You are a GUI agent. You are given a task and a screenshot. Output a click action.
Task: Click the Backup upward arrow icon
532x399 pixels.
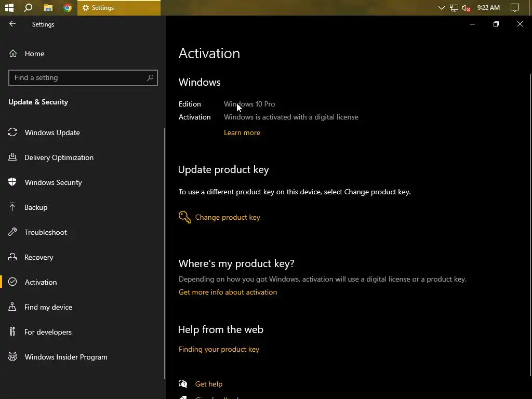pyautogui.click(x=12, y=207)
